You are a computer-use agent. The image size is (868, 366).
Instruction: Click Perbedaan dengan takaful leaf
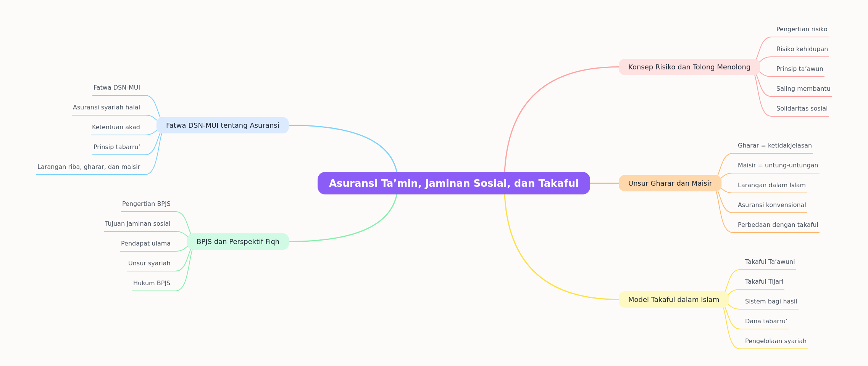click(x=778, y=225)
